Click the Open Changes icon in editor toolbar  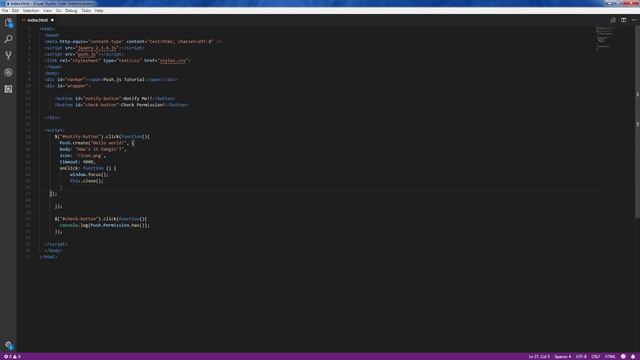613,20
